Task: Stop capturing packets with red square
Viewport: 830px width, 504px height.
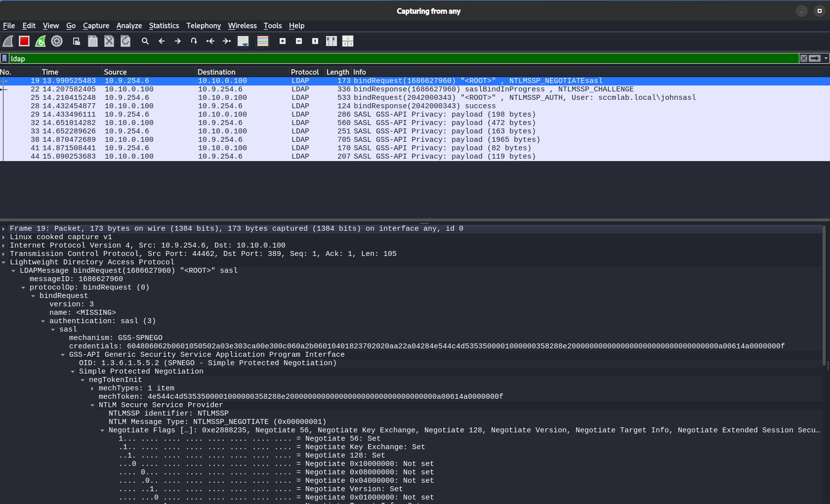Action: [x=24, y=41]
